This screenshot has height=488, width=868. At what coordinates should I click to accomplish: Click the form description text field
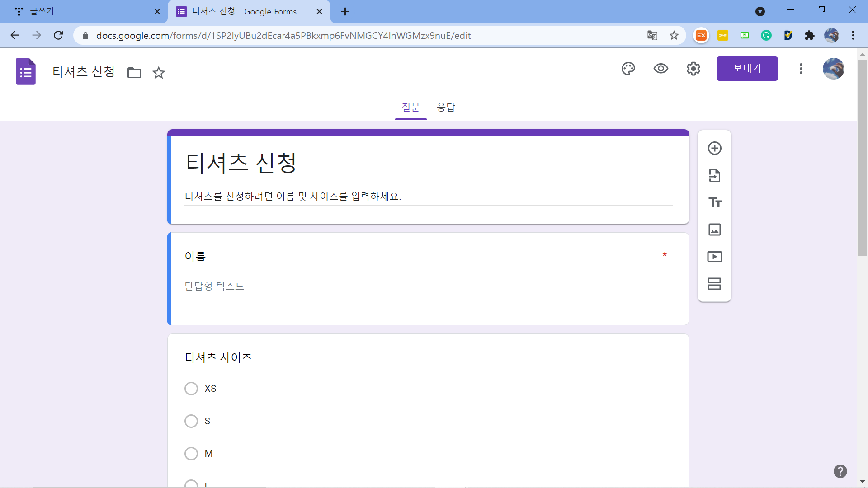click(428, 197)
